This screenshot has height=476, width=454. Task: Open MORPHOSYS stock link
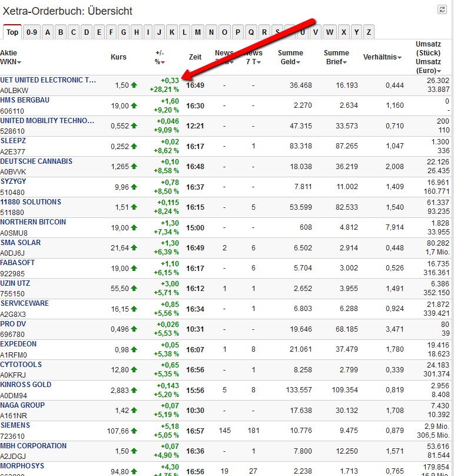coord(22,466)
